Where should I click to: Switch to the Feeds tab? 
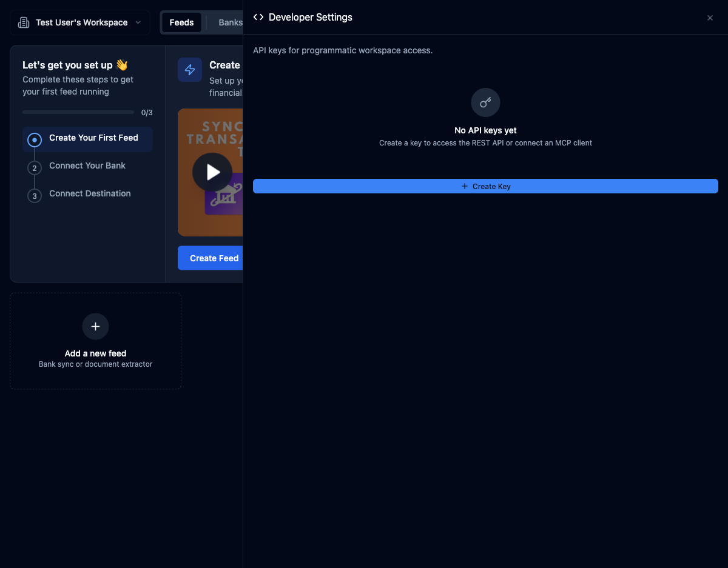(181, 22)
